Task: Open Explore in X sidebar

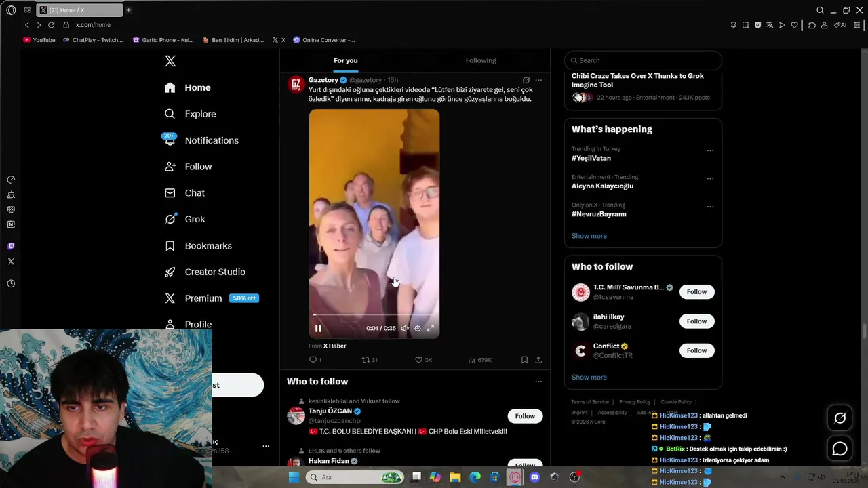Action: pos(191,114)
